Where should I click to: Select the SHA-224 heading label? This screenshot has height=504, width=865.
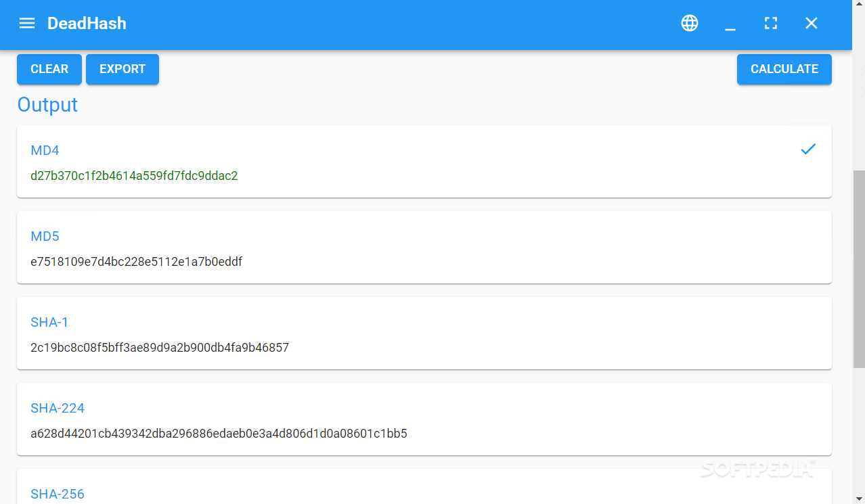(58, 408)
